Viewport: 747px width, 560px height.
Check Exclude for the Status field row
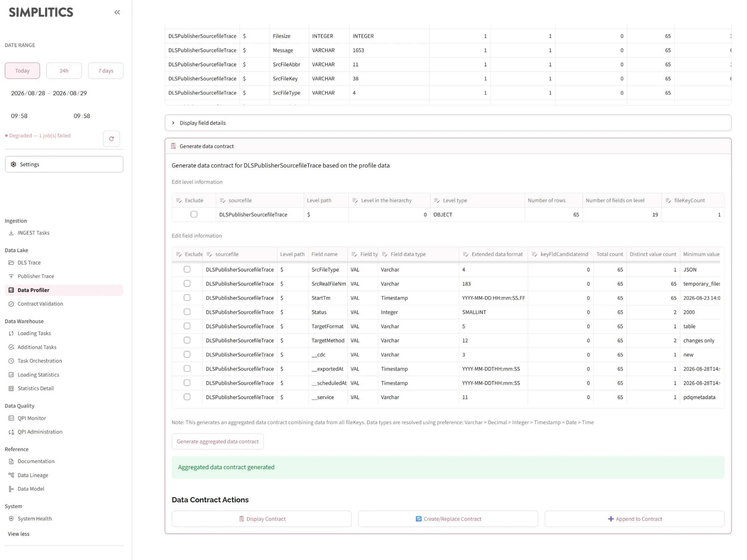coord(187,312)
